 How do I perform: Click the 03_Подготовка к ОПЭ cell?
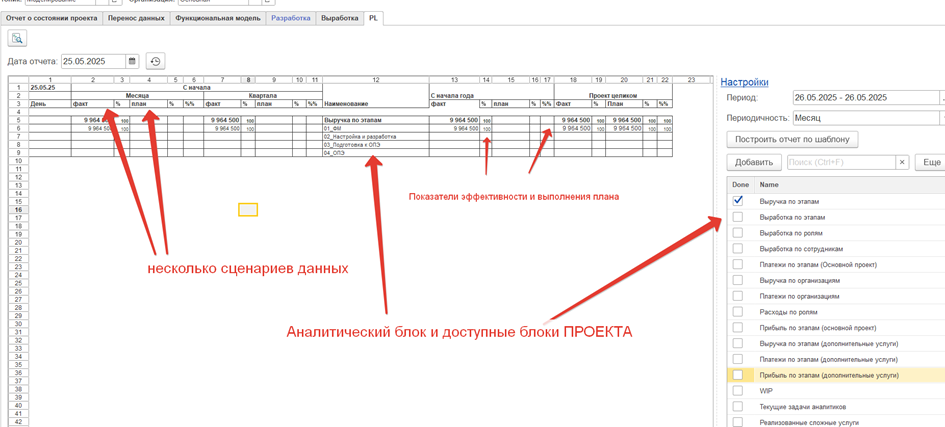tap(376, 145)
